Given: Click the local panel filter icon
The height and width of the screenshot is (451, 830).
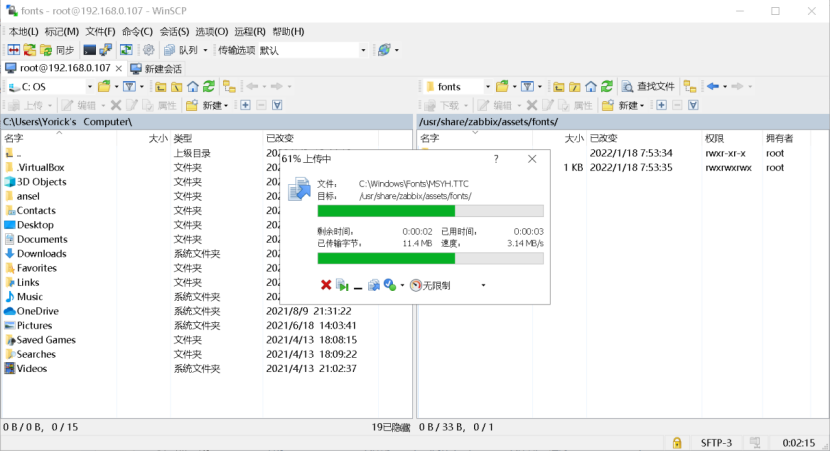Looking at the screenshot, I should pyautogui.click(x=129, y=86).
